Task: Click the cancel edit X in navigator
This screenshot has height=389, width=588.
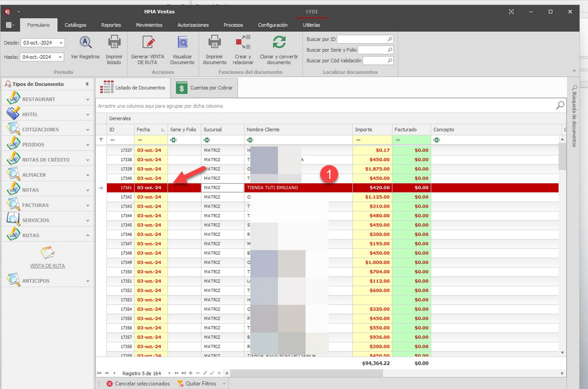Action: point(219,373)
